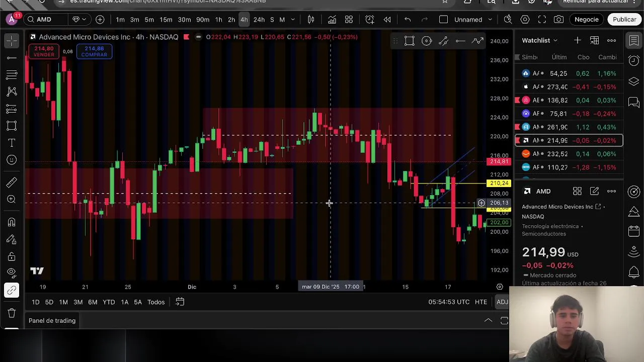Viewport: 644px width, 362px height.
Task: Click the link drawings sync icon
Action: [x=12, y=290]
